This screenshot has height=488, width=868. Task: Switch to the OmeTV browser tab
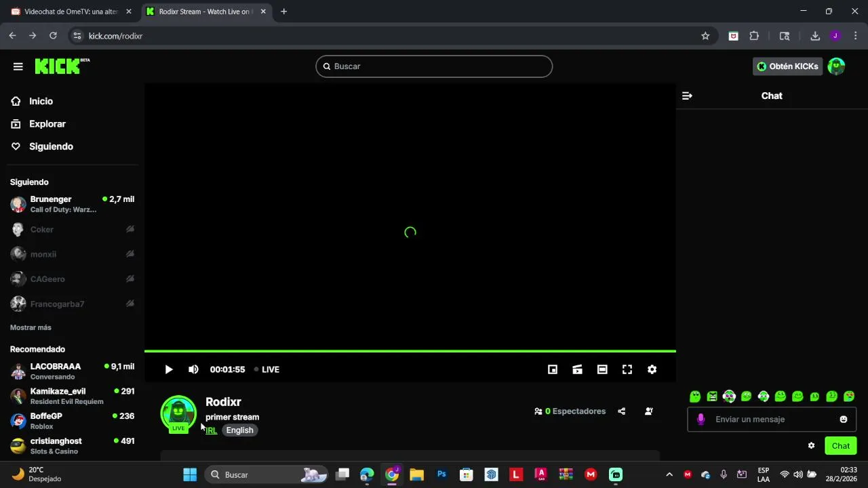click(x=71, y=12)
